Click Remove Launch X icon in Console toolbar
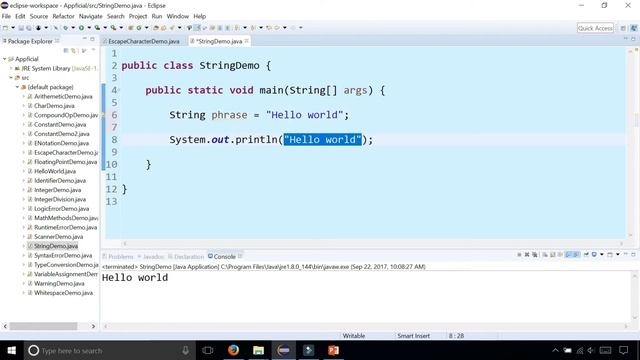This screenshot has height=360, width=640. coord(527,255)
